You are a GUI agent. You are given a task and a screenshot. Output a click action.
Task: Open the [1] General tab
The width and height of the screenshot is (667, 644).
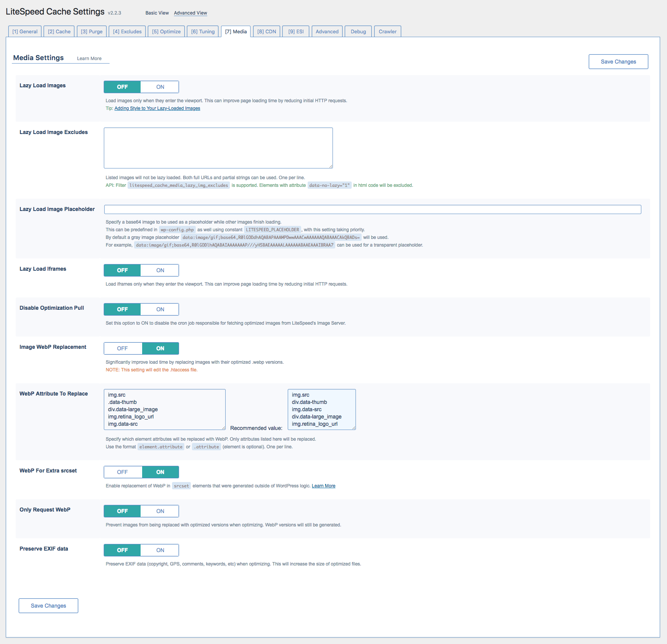coord(25,31)
